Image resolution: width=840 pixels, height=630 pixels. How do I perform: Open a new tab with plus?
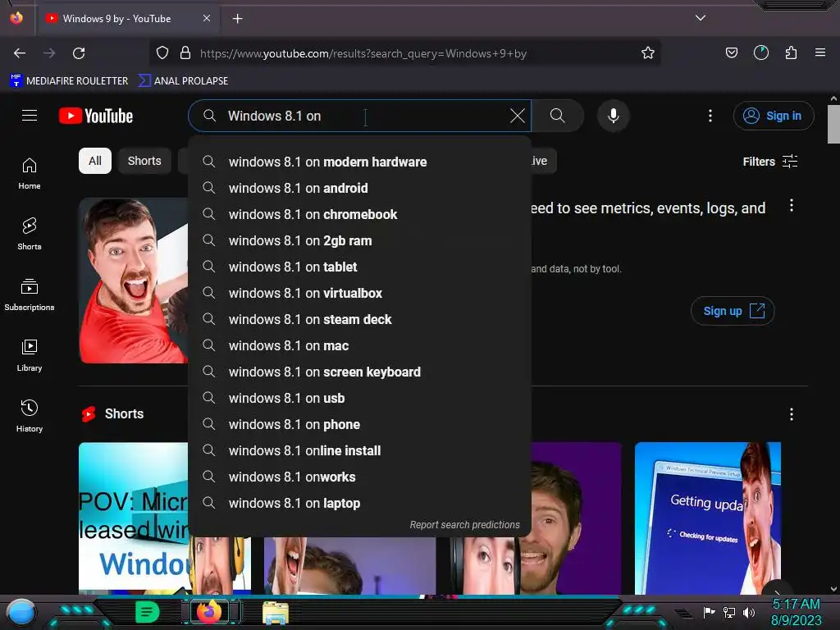[x=237, y=19]
